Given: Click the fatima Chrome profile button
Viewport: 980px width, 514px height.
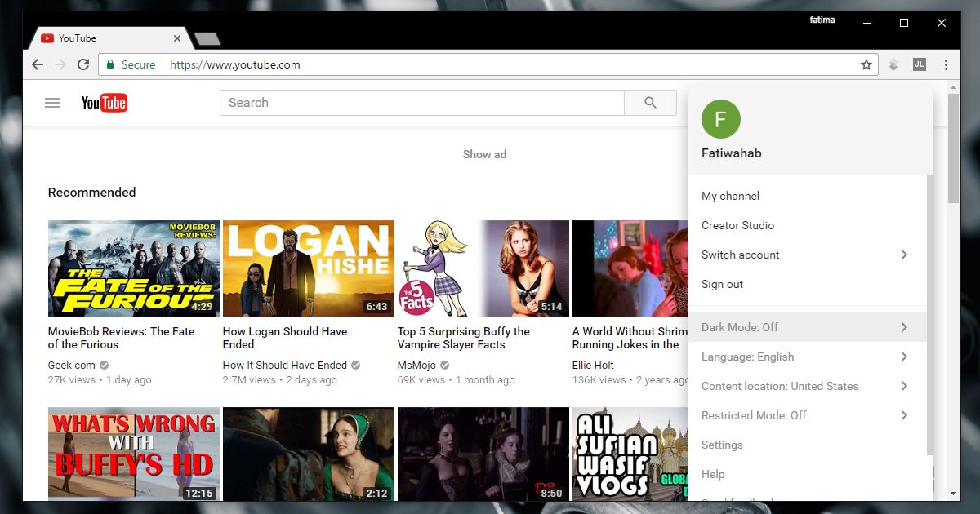Looking at the screenshot, I should click(x=822, y=20).
